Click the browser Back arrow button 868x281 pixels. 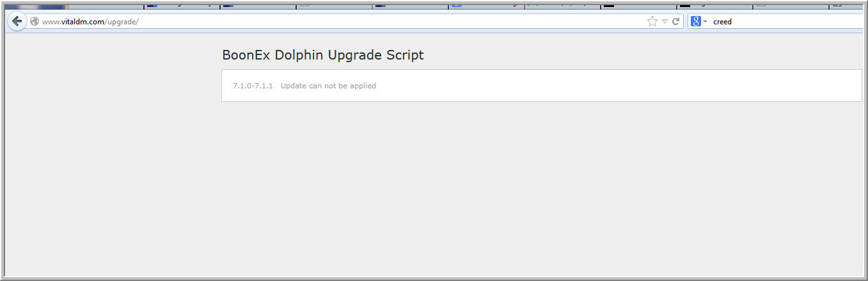pos(17,21)
